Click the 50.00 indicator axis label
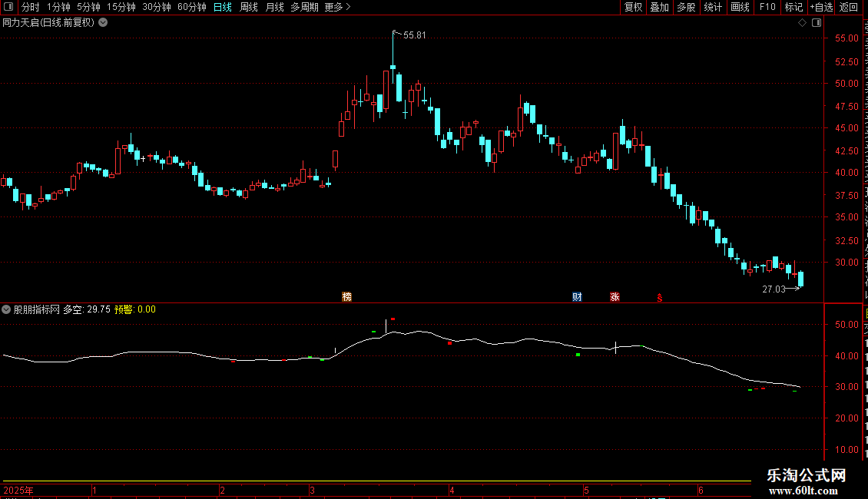The height and width of the screenshot is (499, 868). pyautogui.click(x=847, y=326)
